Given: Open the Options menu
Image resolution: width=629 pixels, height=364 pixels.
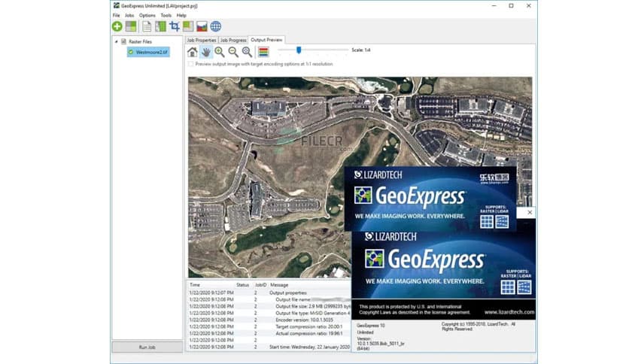Looking at the screenshot, I should pyautogui.click(x=147, y=15).
